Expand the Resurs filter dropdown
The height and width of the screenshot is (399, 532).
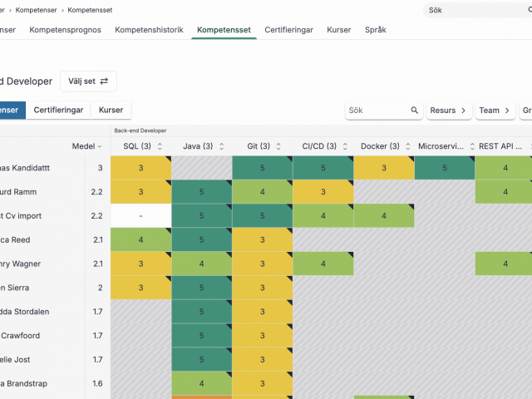click(x=449, y=110)
